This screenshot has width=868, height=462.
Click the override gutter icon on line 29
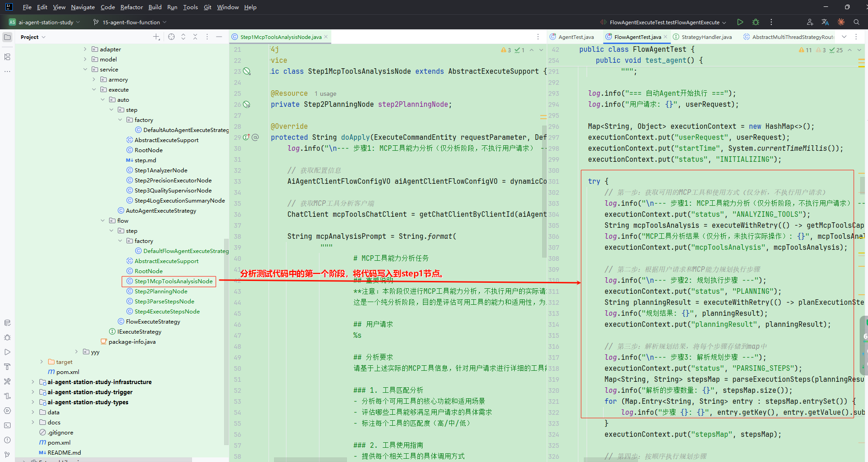pyautogui.click(x=247, y=137)
